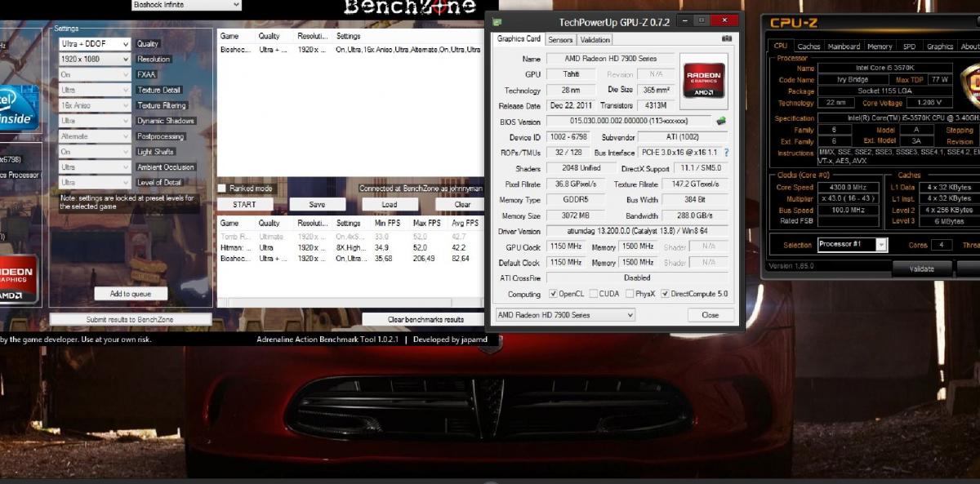The height and width of the screenshot is (484, 980).
Task: Click the Driver Version field in GPU-Z
Action: point(638,232)
